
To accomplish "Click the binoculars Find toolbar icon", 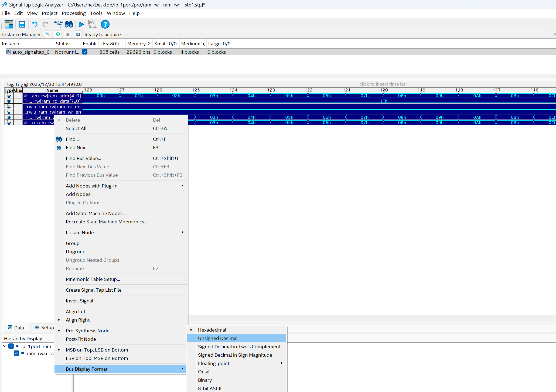I will pos(69,24).
